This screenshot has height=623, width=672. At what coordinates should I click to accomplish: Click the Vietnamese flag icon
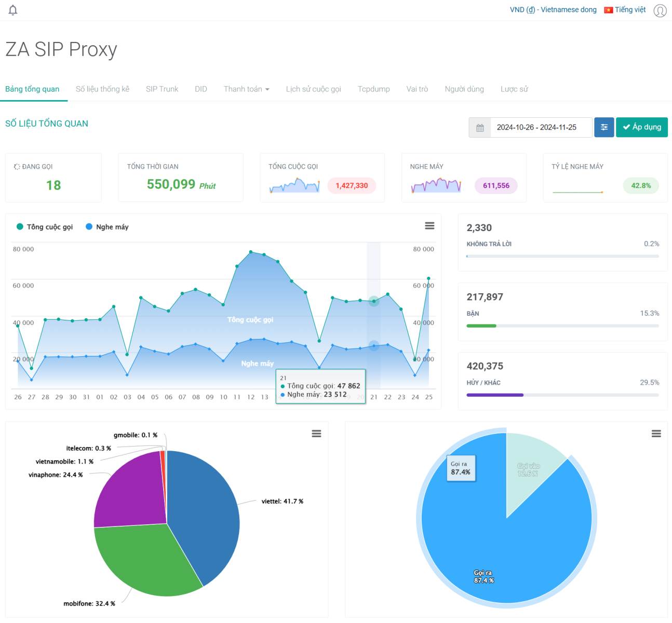pos(608,9)
